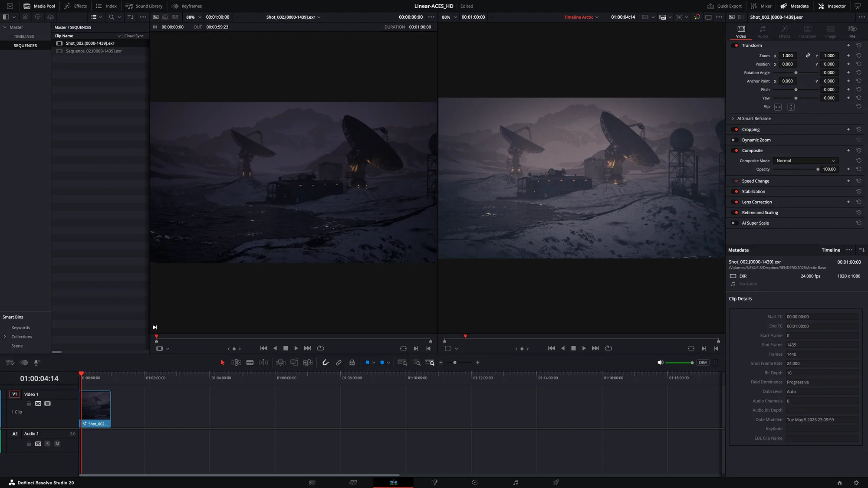This screenshot has width=868, height=488.
Task: Mute the Audio 1 track
Action: pyautogui.click(x=57, y=444)
